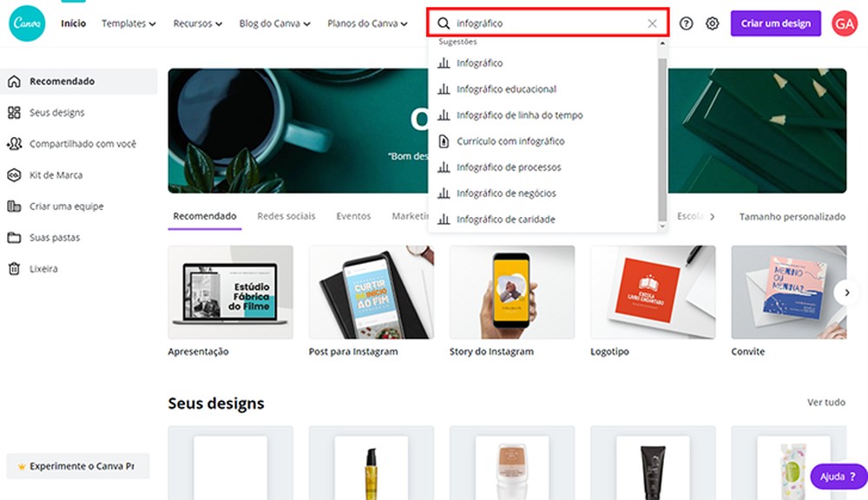Click the help question mark icon
The width and height of the screenshot is (868, 500).
pos(686,23)
